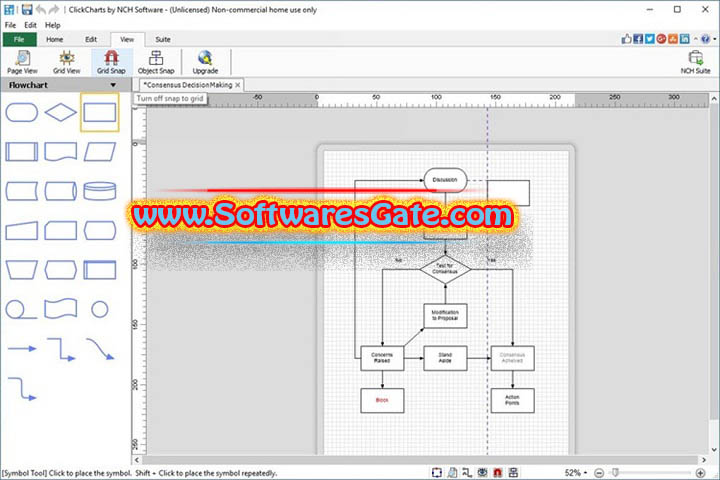720x480 pixels.
Task: Click the page view icon in status bar
Action: (x=452, y=473)
